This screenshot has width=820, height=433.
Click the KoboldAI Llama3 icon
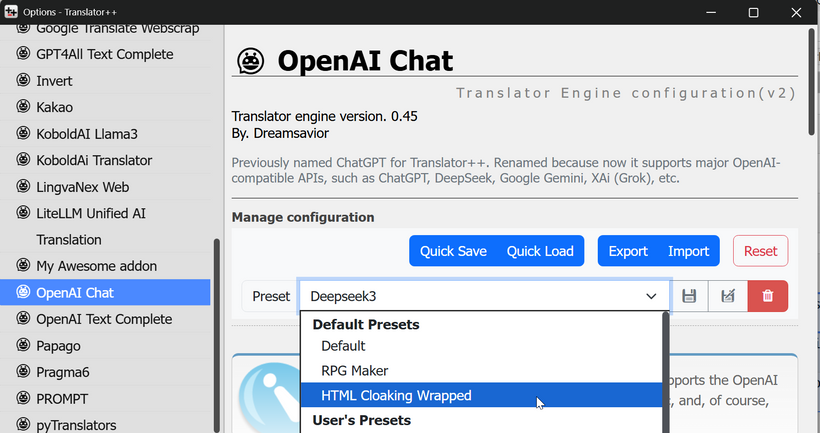[23, 133]
